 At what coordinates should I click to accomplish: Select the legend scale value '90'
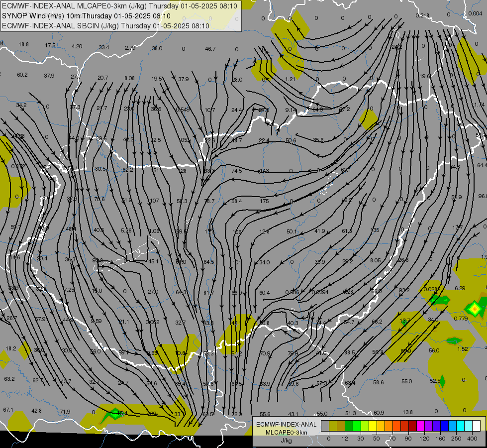[408, 439]
